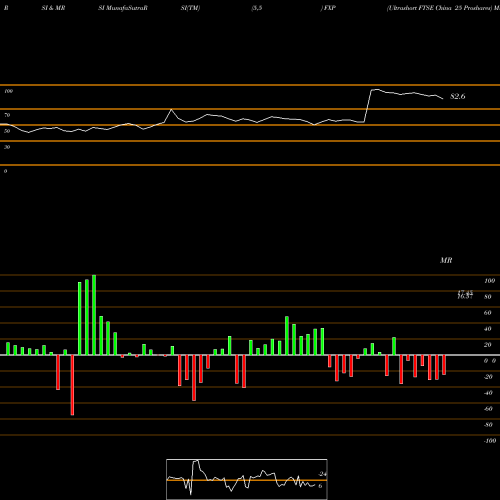Click the -80 label on MR right axis
Image resolution: width=500 pixels, height=500 pixels.
pos(488,425)
